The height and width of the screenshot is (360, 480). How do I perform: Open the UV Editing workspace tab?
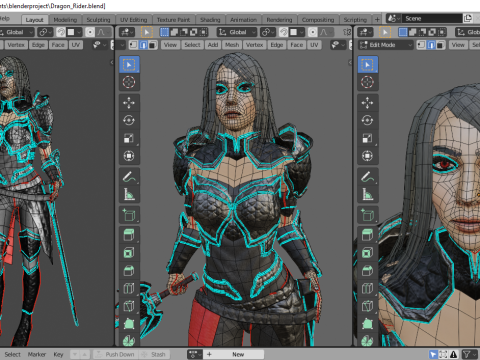pos(134,20)
